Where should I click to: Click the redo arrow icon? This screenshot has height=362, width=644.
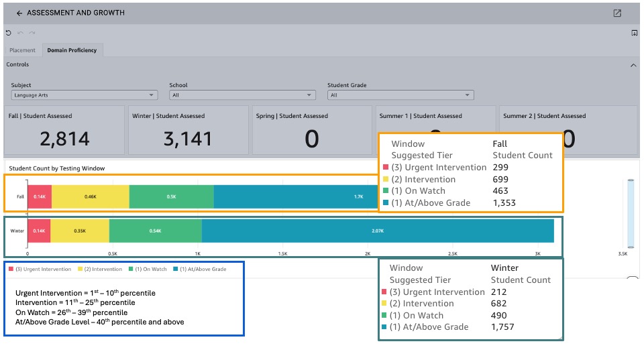[32, 33]
